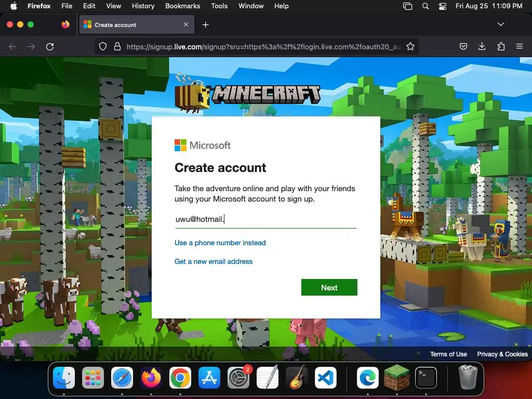
Task: Open the History menu
Action: point(143,6)
